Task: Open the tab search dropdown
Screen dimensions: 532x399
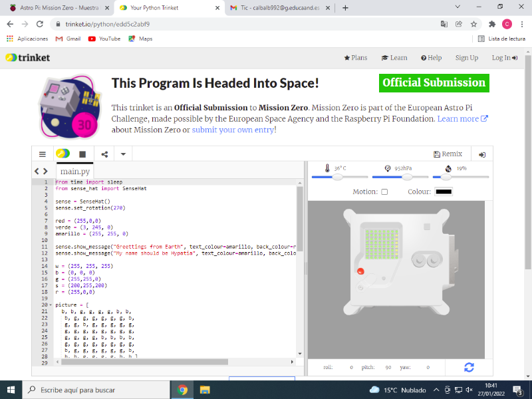Action: 457,7
